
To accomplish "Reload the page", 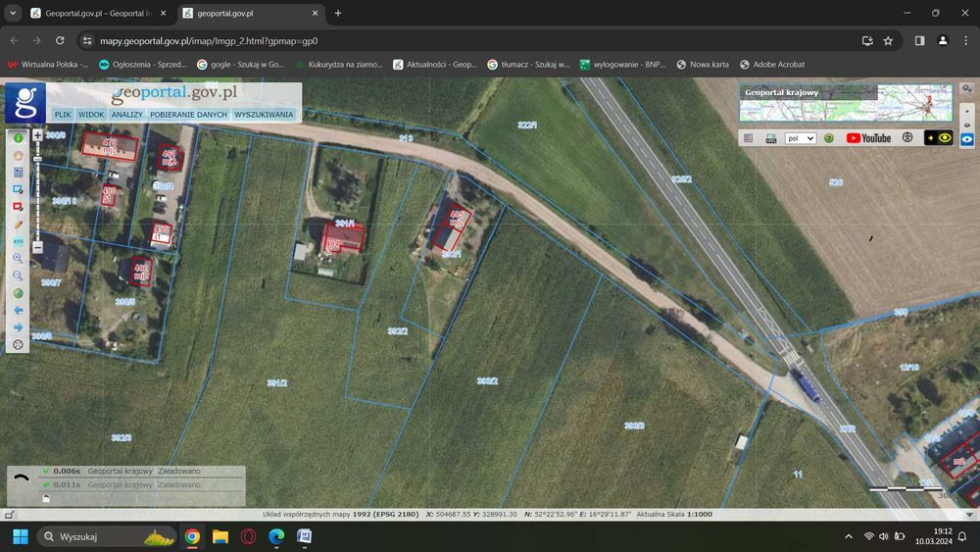I will (x=60, y=40).
